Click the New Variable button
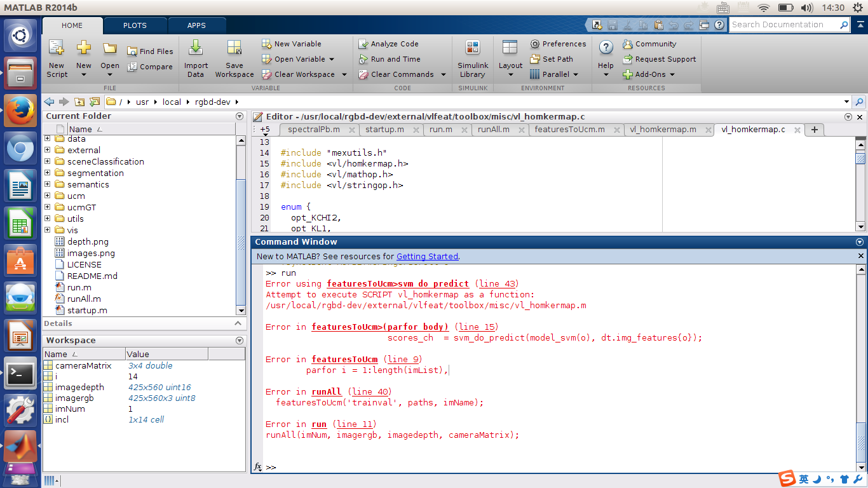 click(292, 44)
